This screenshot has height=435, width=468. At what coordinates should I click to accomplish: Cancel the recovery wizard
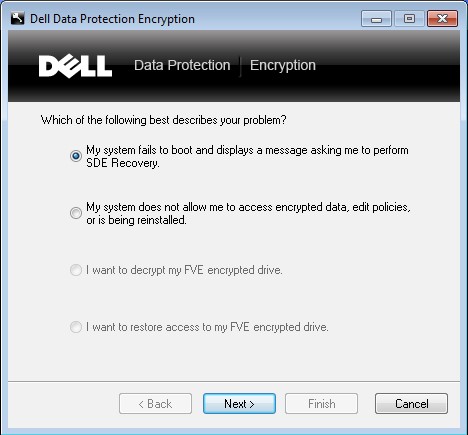pos(411,404)
